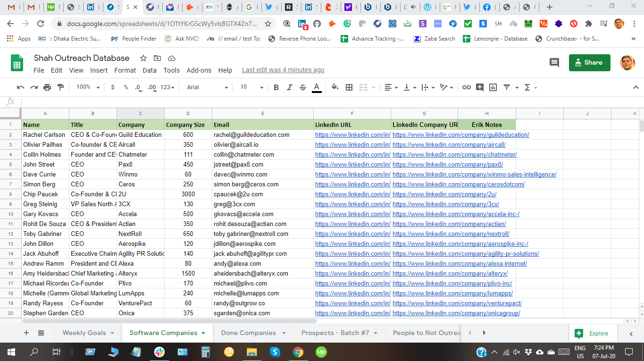Open the Format menu
The image size is (644, 361).
125,70
